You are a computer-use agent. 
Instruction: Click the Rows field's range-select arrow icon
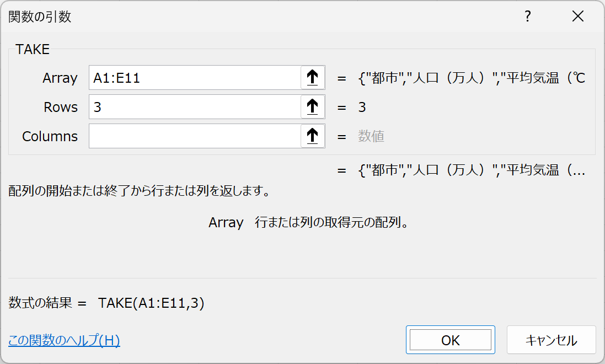[x=313, y=107]
